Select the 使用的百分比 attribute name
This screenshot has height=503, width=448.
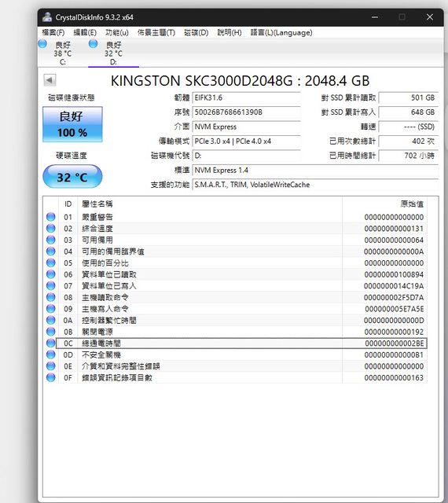pos(105,263)
